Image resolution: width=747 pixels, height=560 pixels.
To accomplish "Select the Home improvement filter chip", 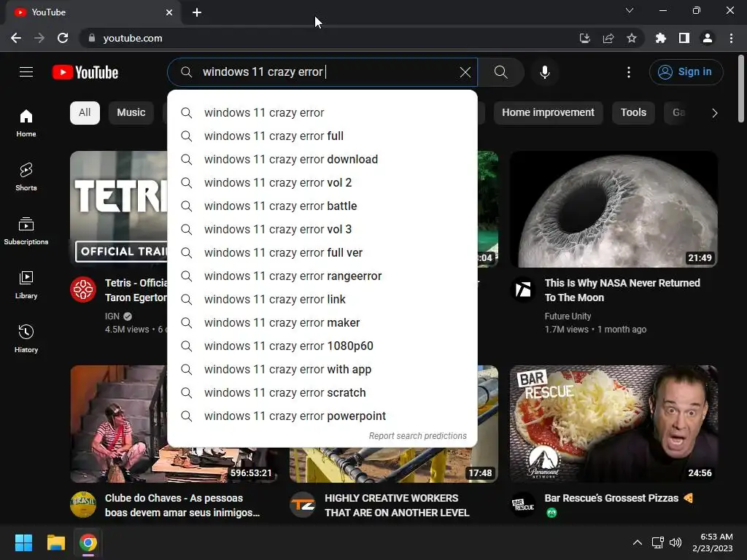I will click(x=548, y=113).
